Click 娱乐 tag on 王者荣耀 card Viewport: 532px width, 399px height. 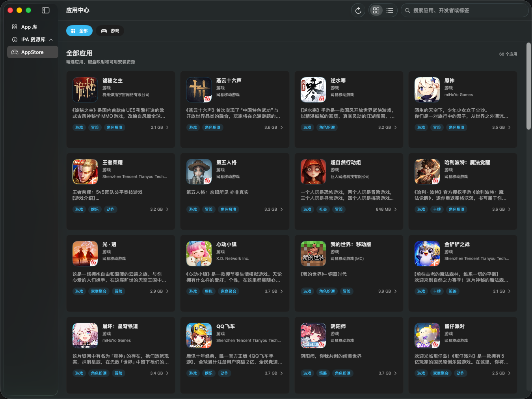(x=95, y=210)
